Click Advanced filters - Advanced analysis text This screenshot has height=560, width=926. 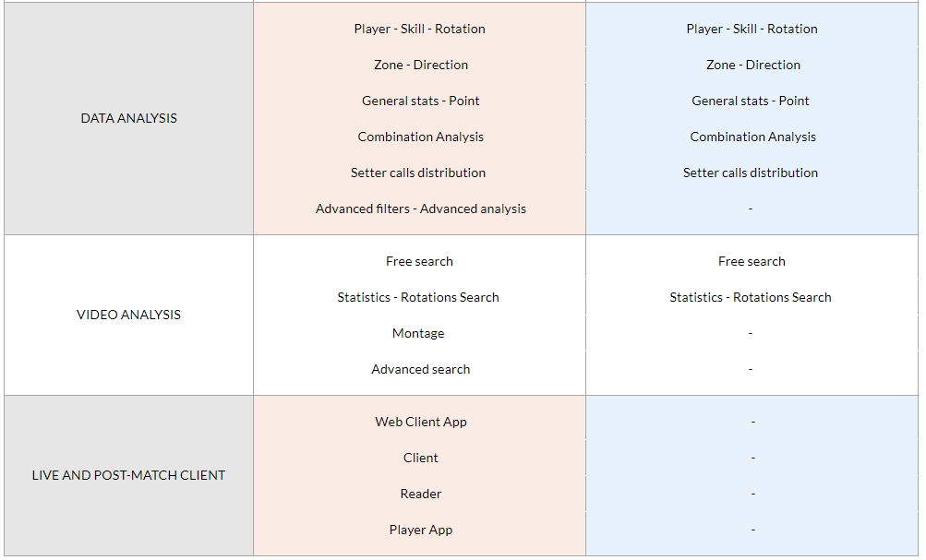point(420,209)
